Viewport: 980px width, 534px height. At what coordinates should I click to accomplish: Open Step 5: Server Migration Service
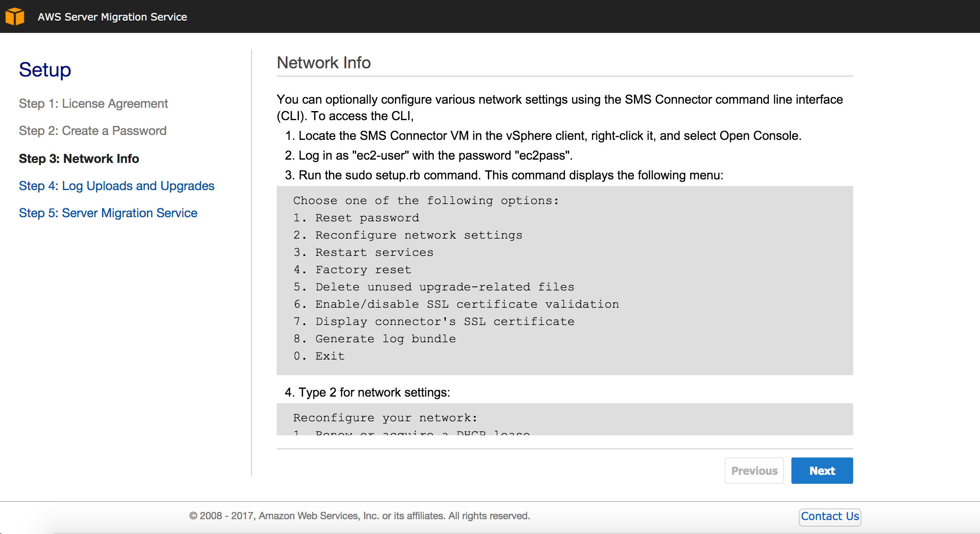[x=108, y=213]
